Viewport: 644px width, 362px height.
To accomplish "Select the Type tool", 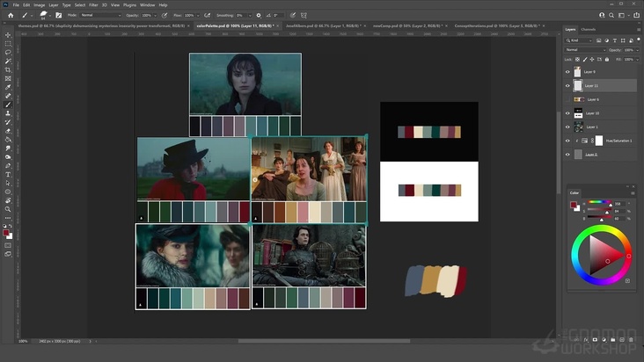I will [x=8, y=175].
